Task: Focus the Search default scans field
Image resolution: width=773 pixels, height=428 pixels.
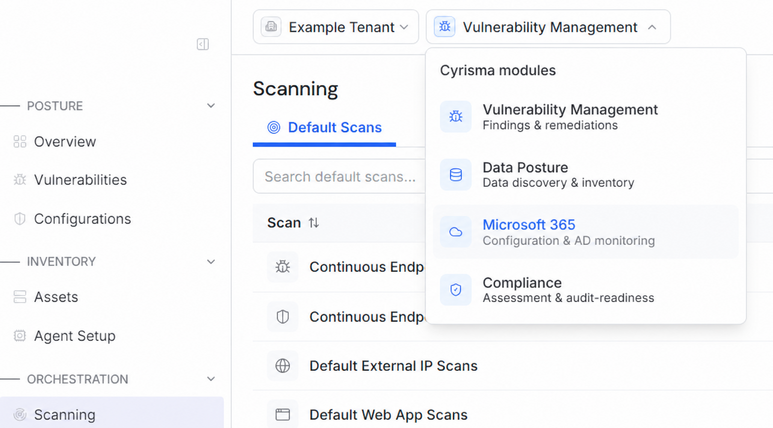Action: tap(340, 177)
